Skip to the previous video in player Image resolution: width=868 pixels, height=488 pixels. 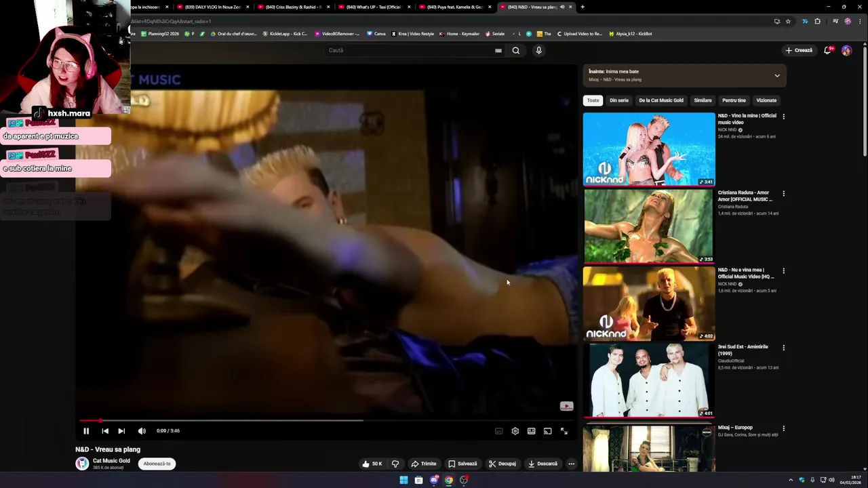[105, 431]
